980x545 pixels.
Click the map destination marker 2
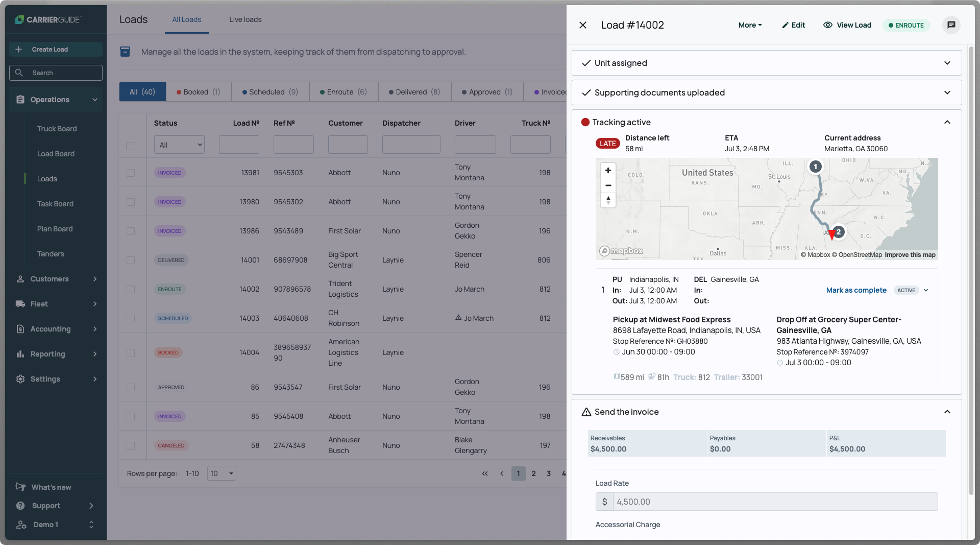point(838,232)
